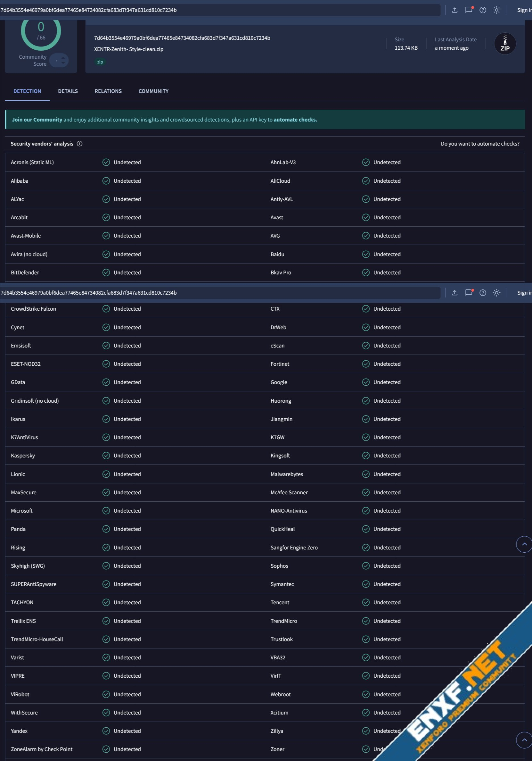Open the DETAILS tab
This screenshot has width=532, height=761.
(68, 91)
